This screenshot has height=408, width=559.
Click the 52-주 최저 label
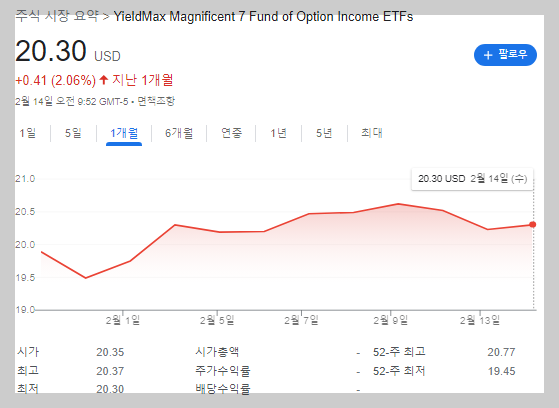[399, 371]
